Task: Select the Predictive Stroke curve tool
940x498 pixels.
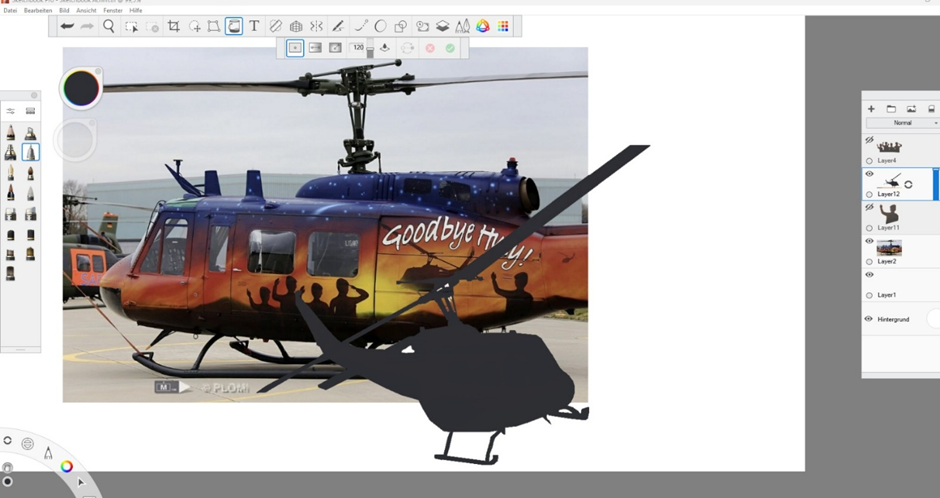Action: [x=361, y=26]
